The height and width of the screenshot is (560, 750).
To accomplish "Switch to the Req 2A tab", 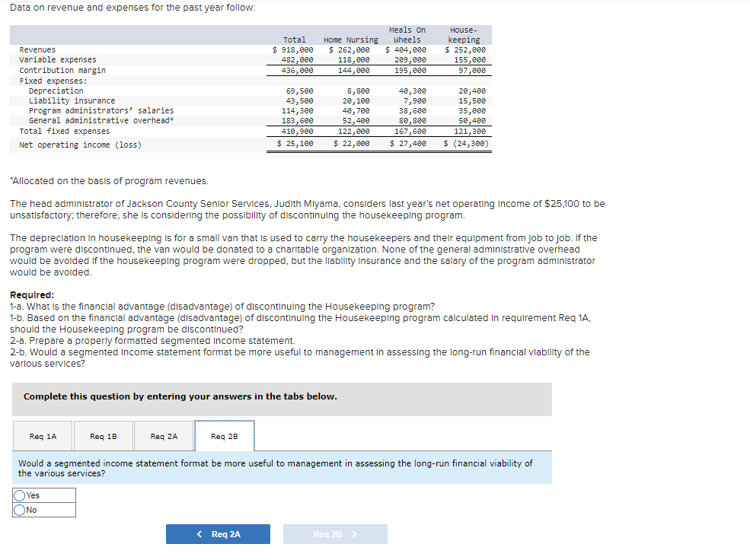I will tap(164, 436).
